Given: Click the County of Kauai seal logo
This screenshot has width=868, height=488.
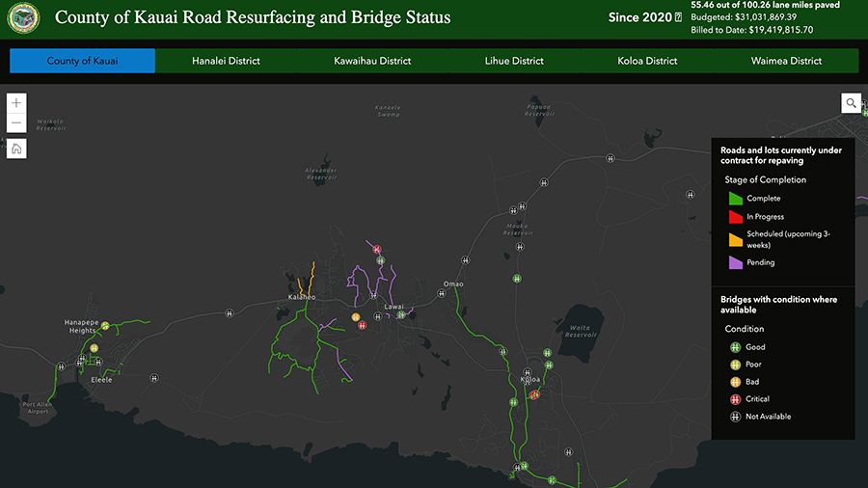Looking at the screenshot, I should (24, 17).
